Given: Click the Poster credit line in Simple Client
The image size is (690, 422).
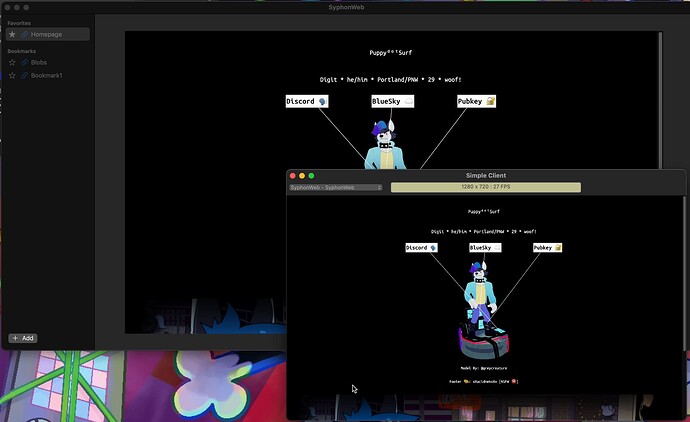Looking at the screenshot, I should click(484, 382).
